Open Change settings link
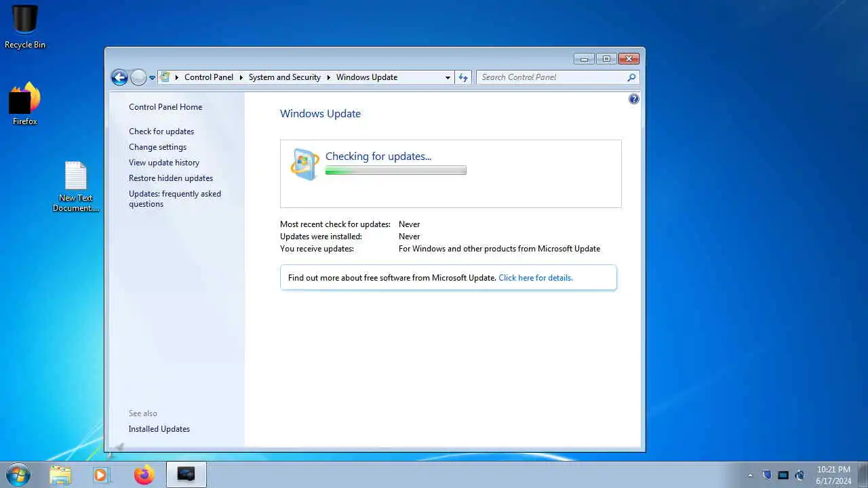This screenshot has height=488, width=868. [x=157, y=147]
